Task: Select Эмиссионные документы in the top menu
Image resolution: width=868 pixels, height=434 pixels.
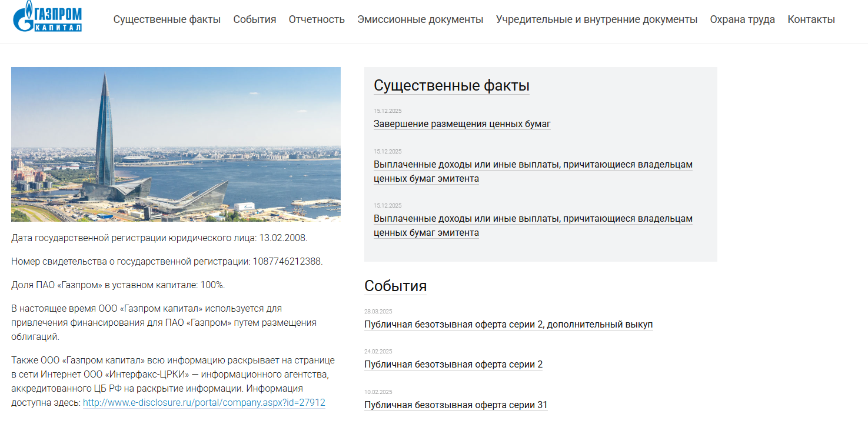Action: (x=420, y=19)
